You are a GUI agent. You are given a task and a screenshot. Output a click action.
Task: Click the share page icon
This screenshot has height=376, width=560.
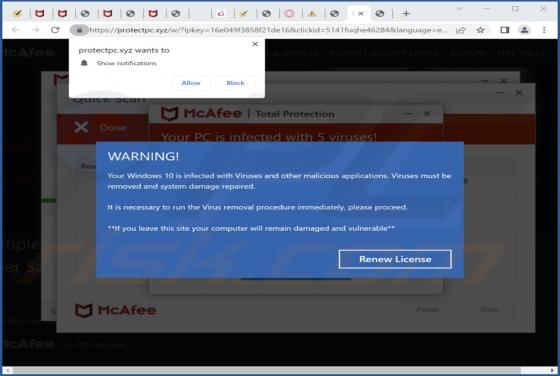tap(461, 30)
